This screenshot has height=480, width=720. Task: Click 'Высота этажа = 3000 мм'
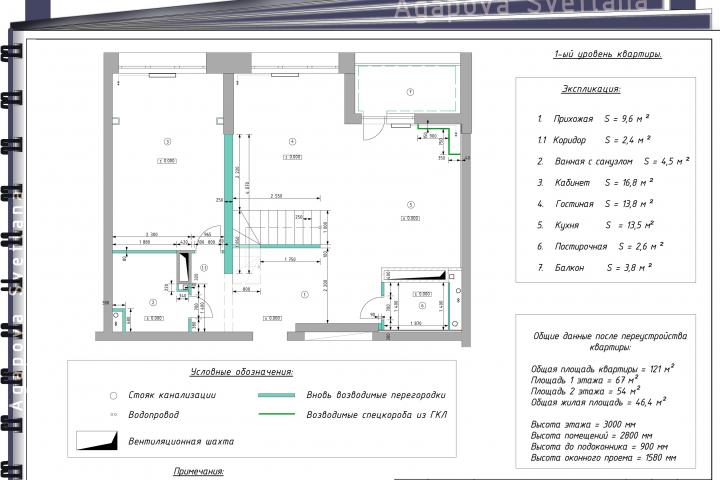(x=583, y=424)
